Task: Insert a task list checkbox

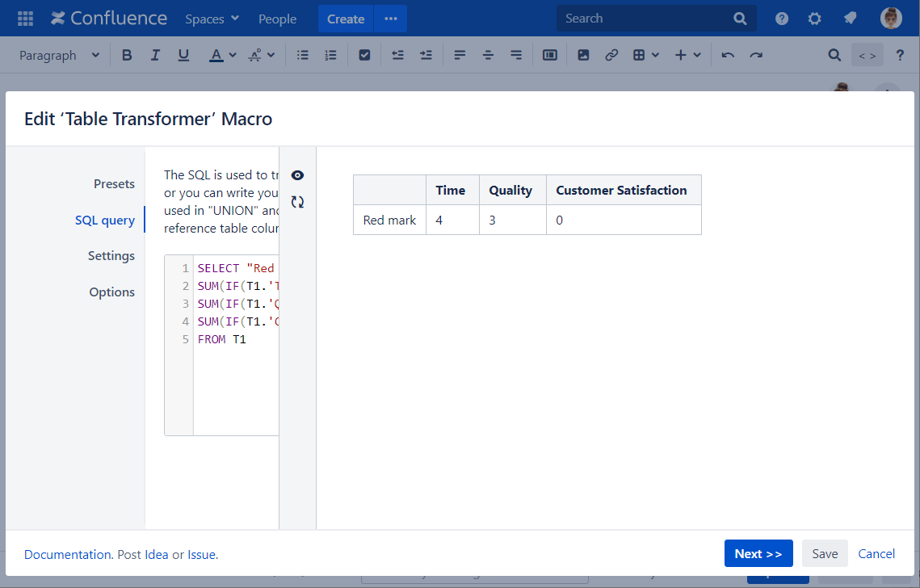Action: (x=364, y=55)
